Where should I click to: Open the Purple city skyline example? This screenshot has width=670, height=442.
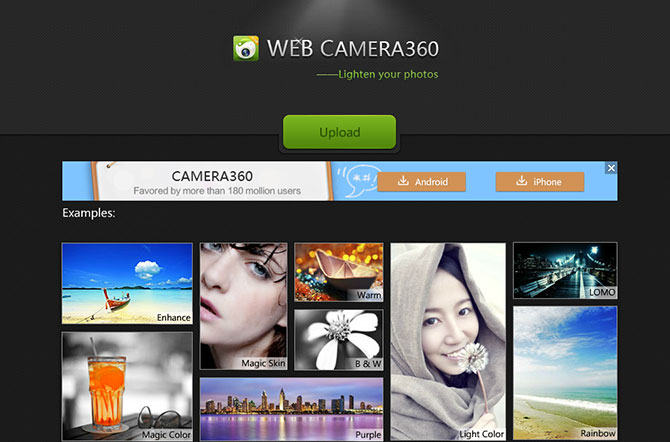tap(291, 409)
